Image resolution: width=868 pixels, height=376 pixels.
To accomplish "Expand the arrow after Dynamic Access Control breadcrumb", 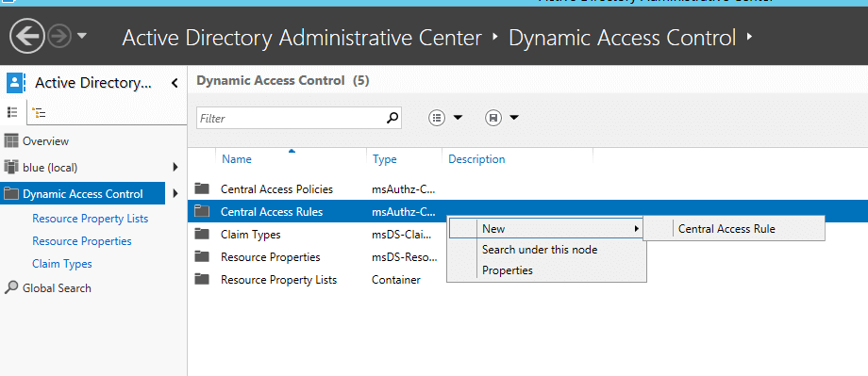I will point(749,38).
